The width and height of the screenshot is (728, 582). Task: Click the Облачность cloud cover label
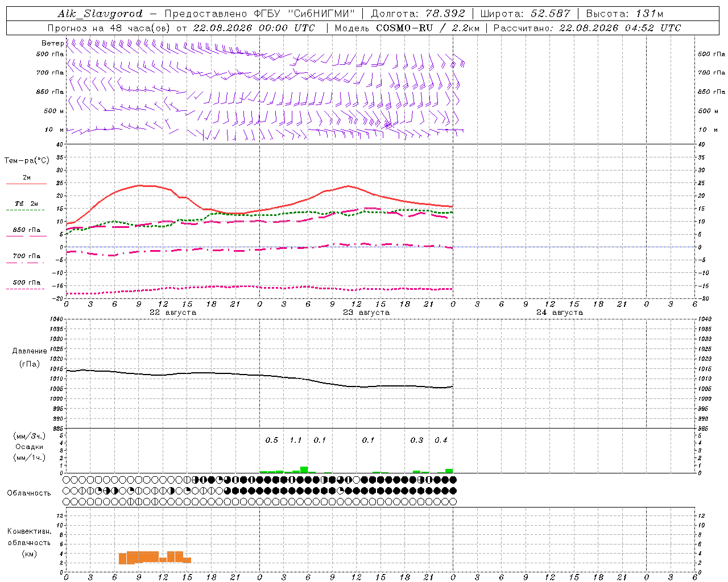point(29,493)
